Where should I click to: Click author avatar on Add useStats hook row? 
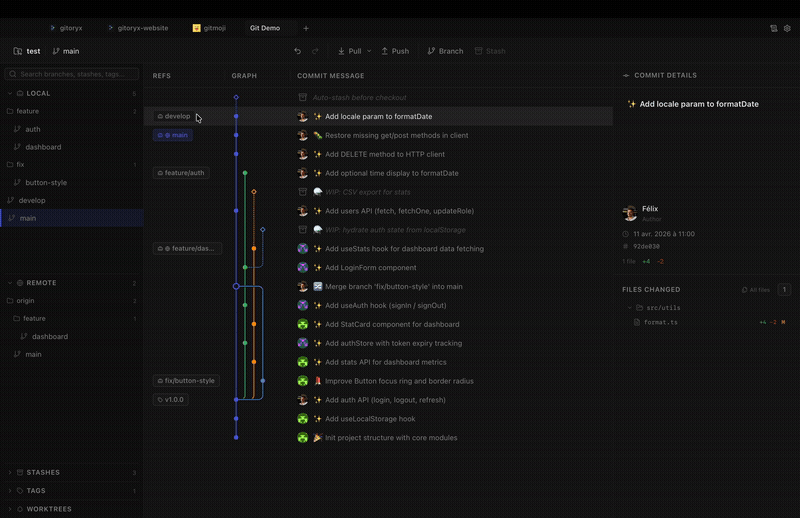(303, 249)
